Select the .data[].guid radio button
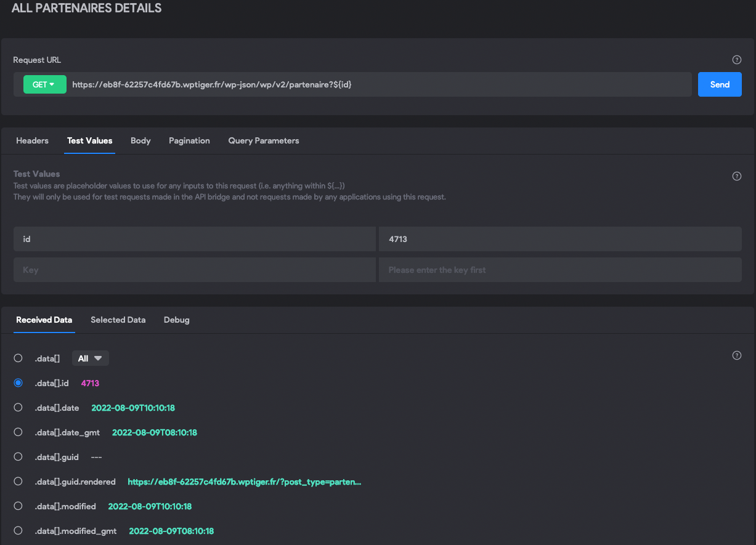The height and width of the screenshot is (545, 756). pyautogui.click(x=18, y=457)
